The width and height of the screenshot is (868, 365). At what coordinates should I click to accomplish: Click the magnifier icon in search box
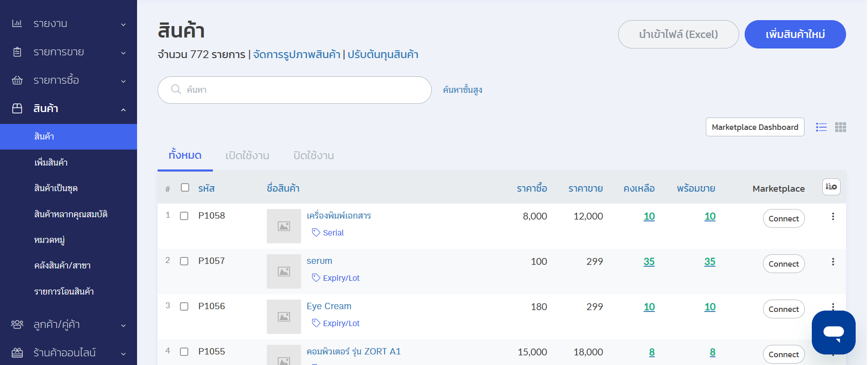click(176, 90)
